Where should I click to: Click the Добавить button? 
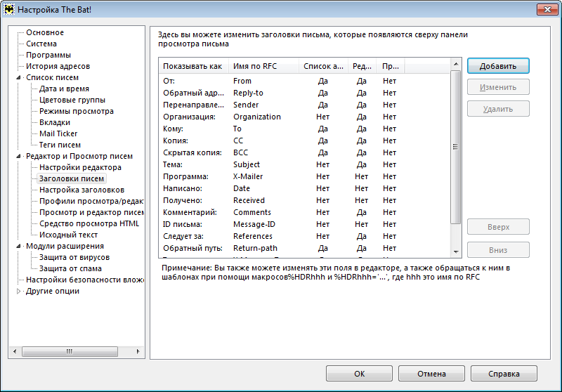tap(498, 66)
